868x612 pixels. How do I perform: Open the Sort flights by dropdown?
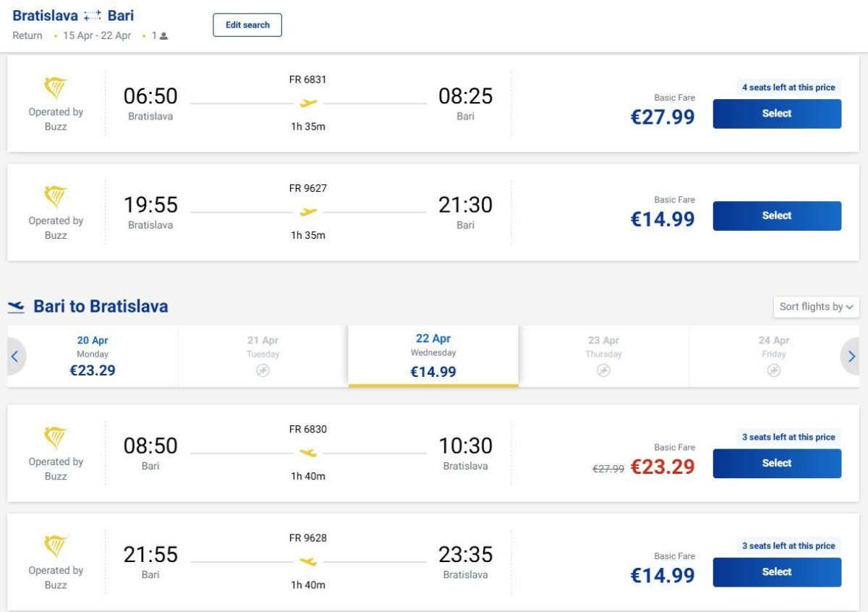(816, 307)
